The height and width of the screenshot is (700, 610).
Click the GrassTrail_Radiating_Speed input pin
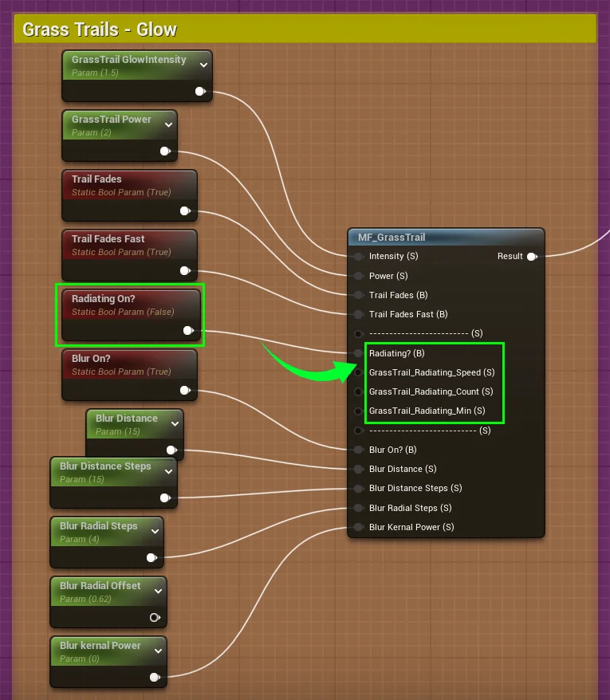[359, 372]
